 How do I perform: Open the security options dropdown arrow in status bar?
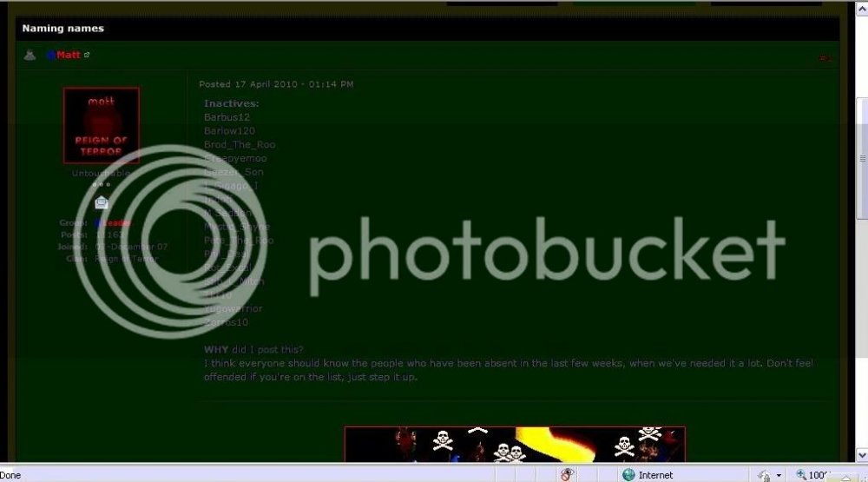point(779,475)
